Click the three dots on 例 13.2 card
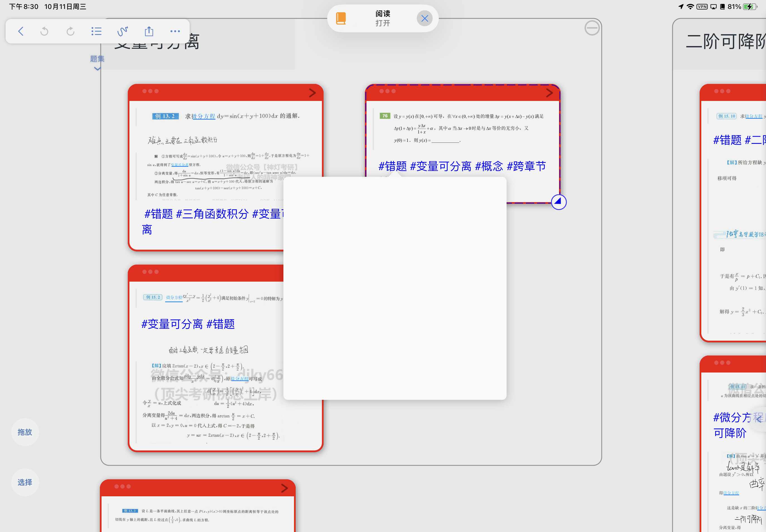This screenshot has height=532, width=766. (150, 91)
